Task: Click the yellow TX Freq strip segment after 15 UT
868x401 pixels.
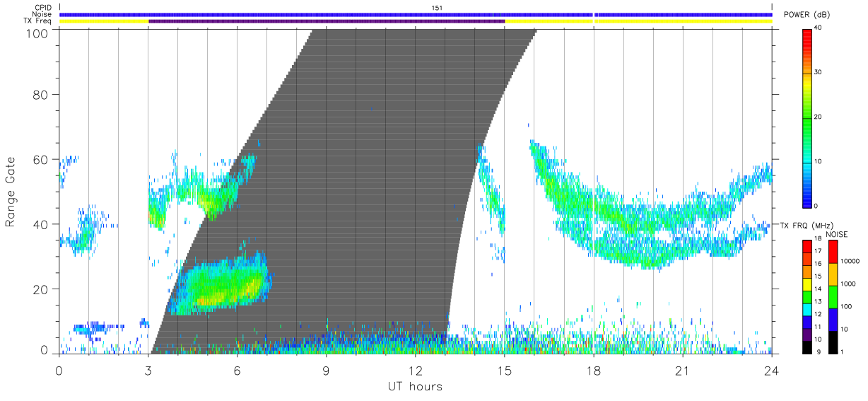Action: (x=638, y=21)
